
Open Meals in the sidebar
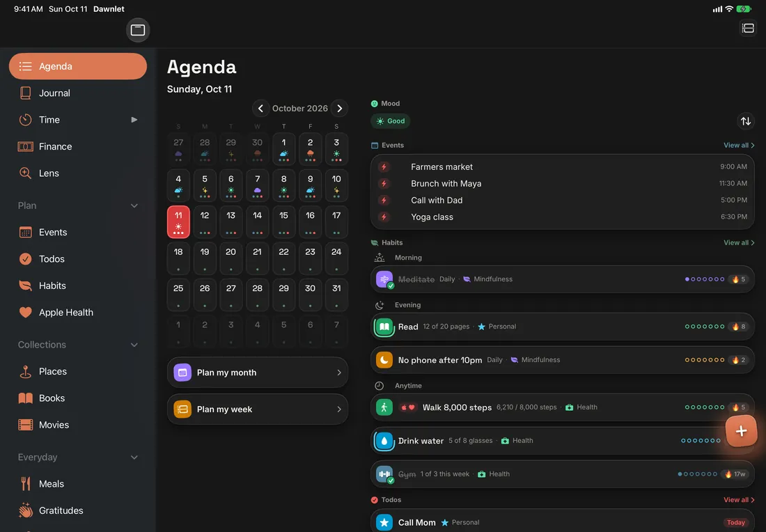[x=78, y=484]
